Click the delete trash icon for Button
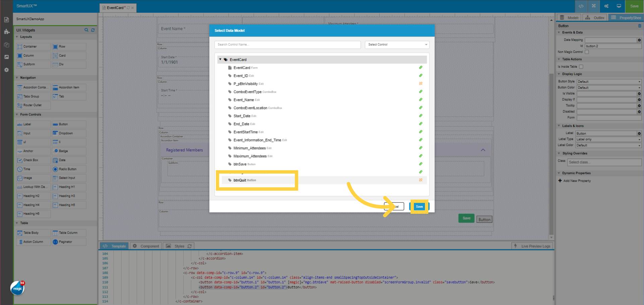 pos(639,26)
